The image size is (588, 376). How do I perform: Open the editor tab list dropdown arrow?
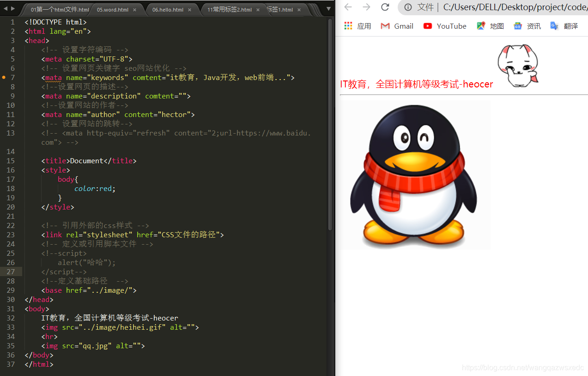[328, 8]
